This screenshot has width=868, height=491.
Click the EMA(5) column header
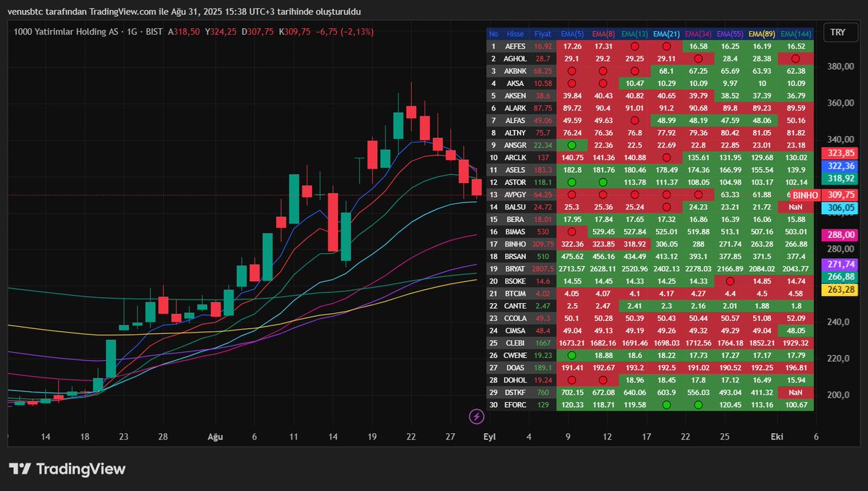571,33
